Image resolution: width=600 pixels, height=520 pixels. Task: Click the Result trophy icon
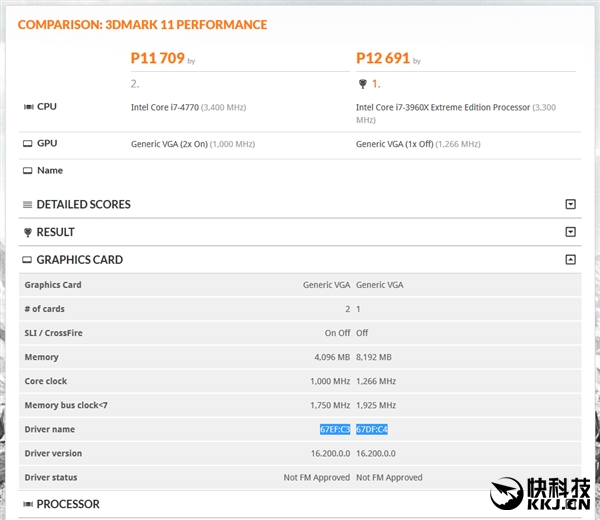pos(28,232)
